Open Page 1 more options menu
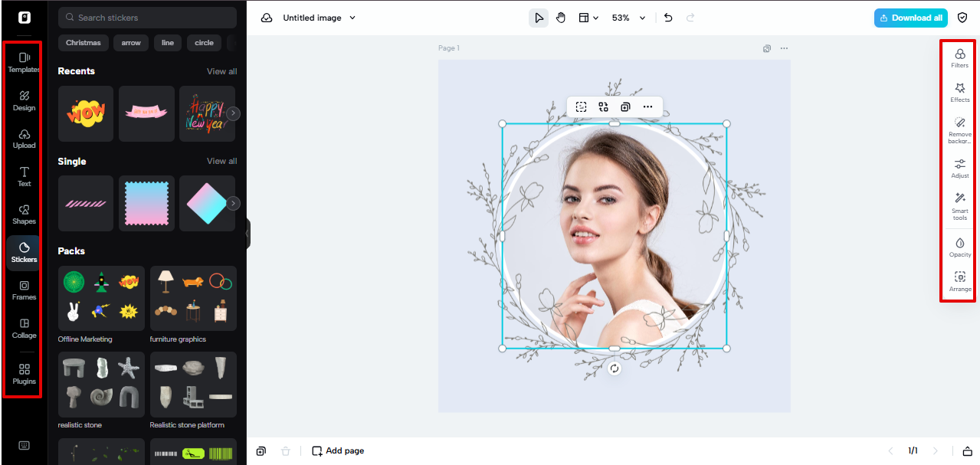Viewport: 980px width, 465px height. tap(784, 48)
